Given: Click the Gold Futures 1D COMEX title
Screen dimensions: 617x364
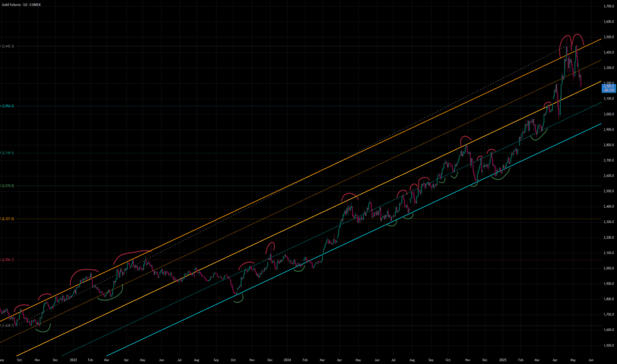Looking at the screenshot, I should coord(21,5).
